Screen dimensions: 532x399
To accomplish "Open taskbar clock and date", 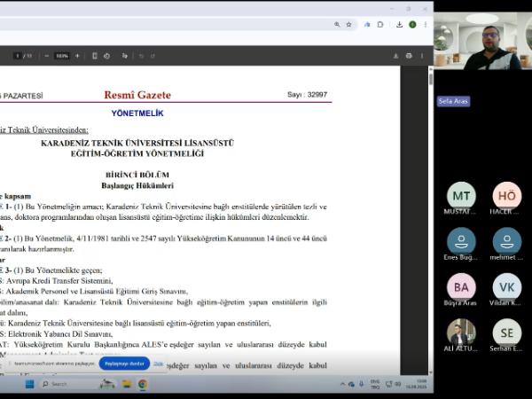I will 417,384.
